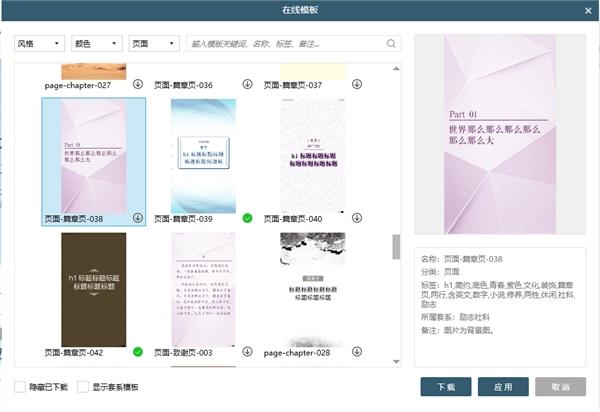Click green checkmark on 页面-篇章页-039

point(246,218)
